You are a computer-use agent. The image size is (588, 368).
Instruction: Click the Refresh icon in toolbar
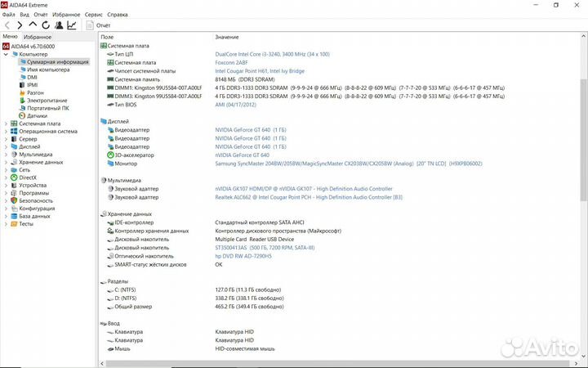click(45, 25)
